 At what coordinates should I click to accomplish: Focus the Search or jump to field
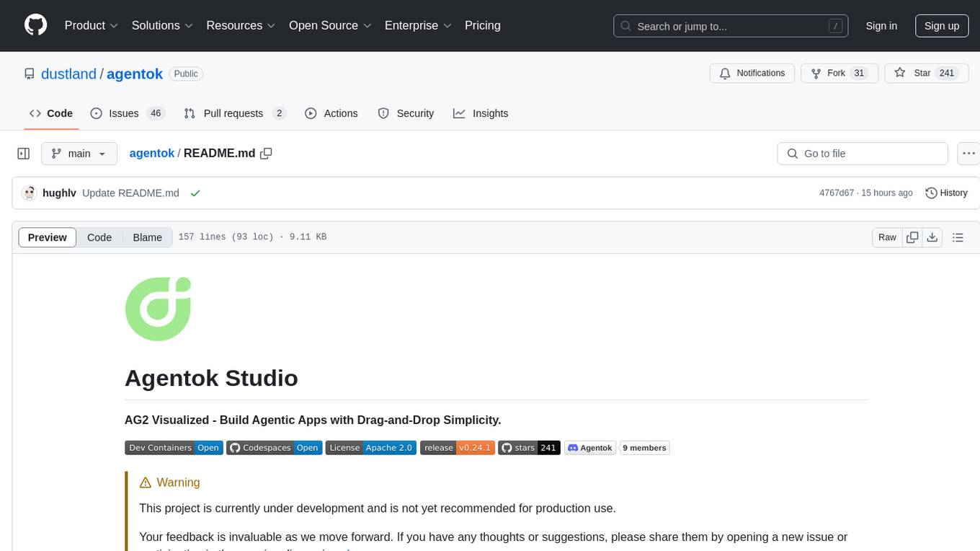(730, 26)
